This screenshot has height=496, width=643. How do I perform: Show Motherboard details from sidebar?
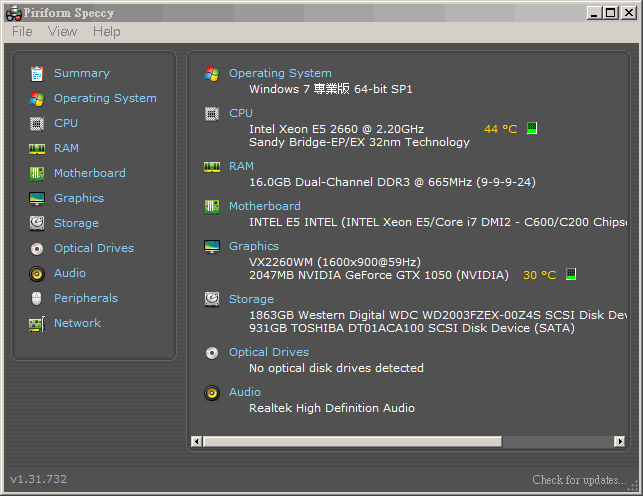coord(90,173)
